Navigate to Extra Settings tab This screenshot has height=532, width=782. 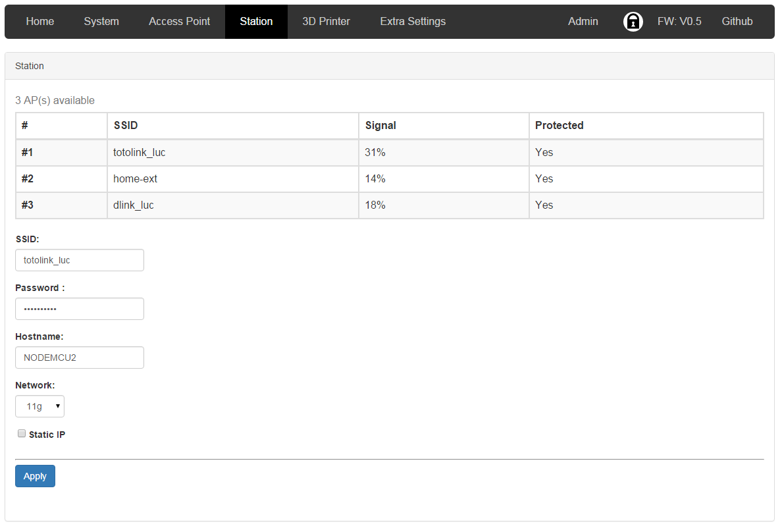coord(413,22)
